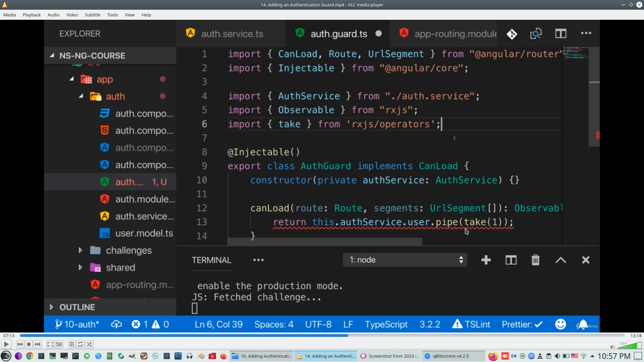The height and width of the screenshot is (362, 644).
Task: Open the Tools menu
Action: [x=112, y=15]
